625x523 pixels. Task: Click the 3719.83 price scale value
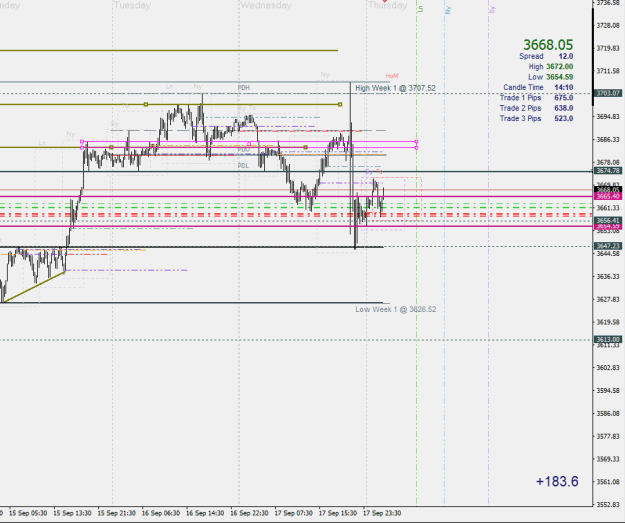(608, 48)
